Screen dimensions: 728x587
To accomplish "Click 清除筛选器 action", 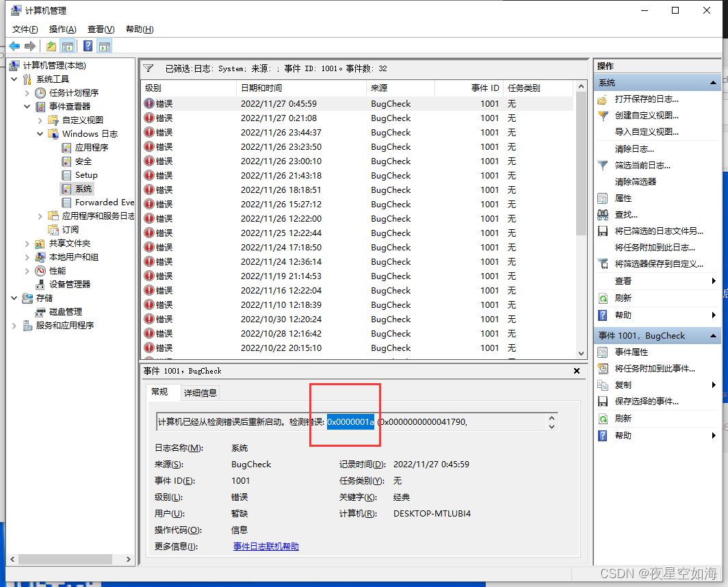I will coord(636,181).
